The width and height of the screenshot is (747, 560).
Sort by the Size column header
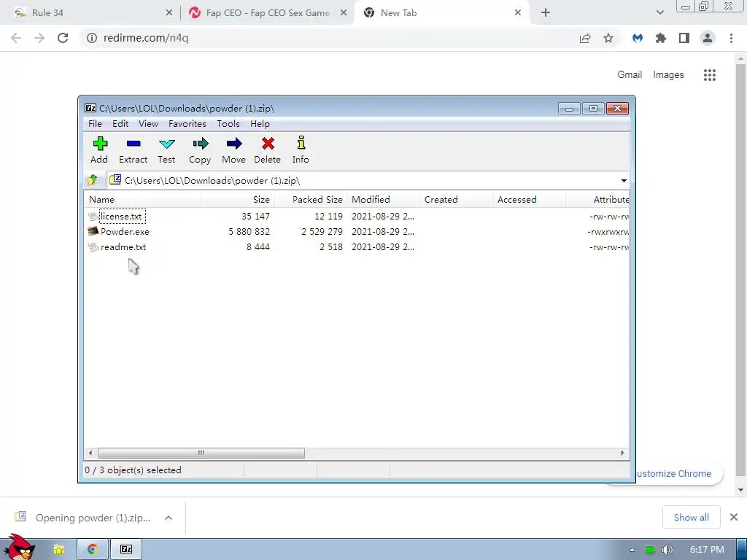click(x=238, y=200)
